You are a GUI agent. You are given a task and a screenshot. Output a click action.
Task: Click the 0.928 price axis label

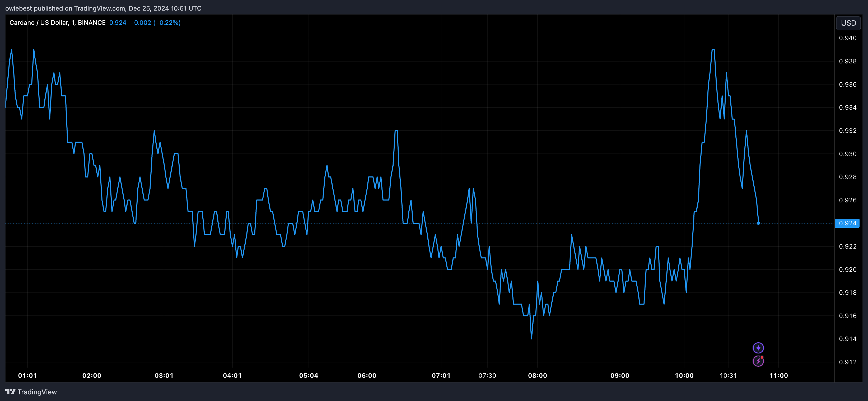click(x=847, y=177)
